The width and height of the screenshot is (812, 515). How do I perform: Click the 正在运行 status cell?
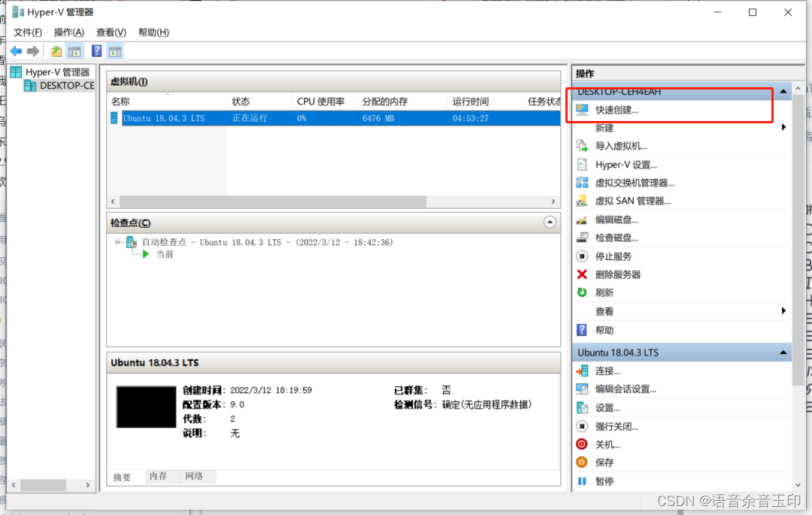(250, 118)
